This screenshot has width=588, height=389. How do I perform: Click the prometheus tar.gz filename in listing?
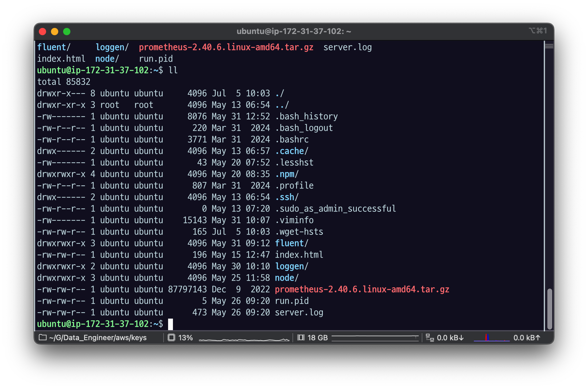362,289
